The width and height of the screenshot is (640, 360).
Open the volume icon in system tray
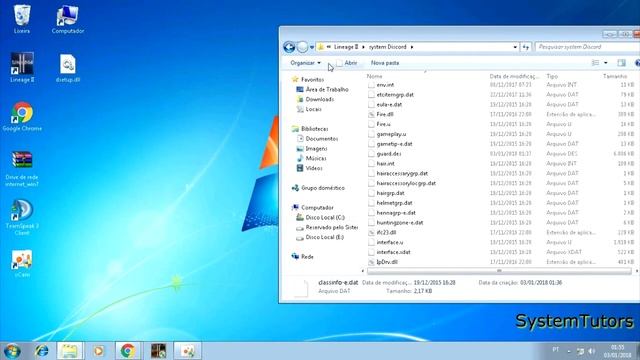(x=591, y=351)
